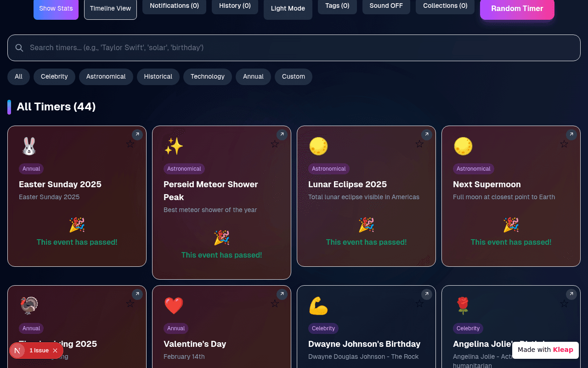Click Annual tag on Valentine's Day card
This screenshot has width=588, height=368.
pos(176,328)
